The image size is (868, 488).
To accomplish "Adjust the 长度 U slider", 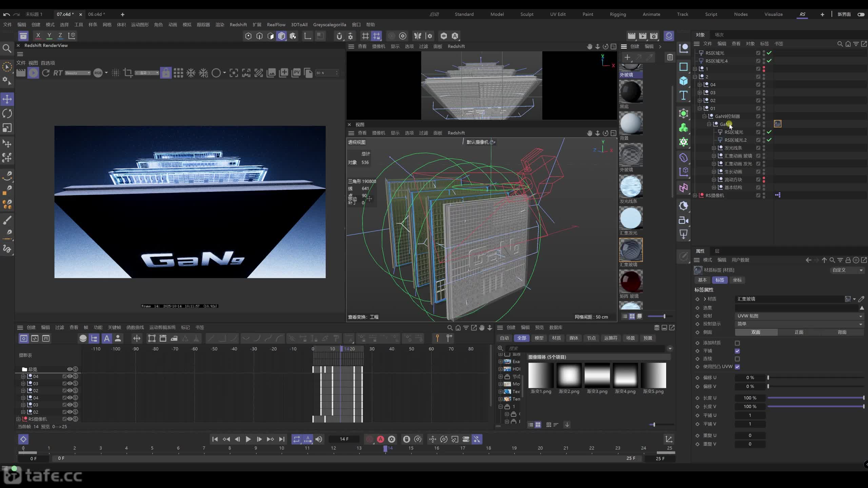I will point(815,398).
